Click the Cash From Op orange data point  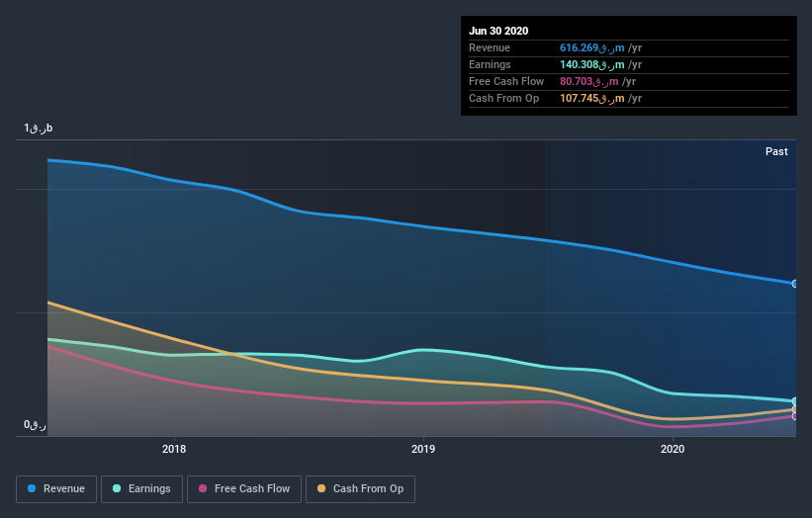point(795,409)
